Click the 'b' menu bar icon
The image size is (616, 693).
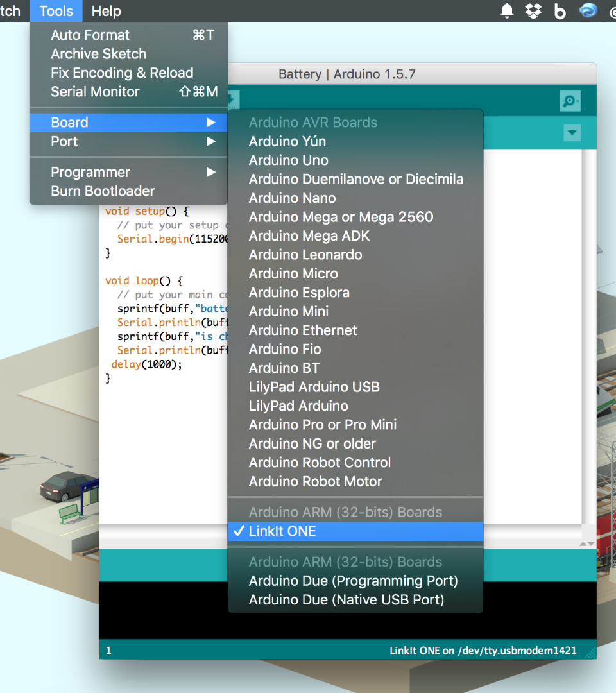point(560,11)
